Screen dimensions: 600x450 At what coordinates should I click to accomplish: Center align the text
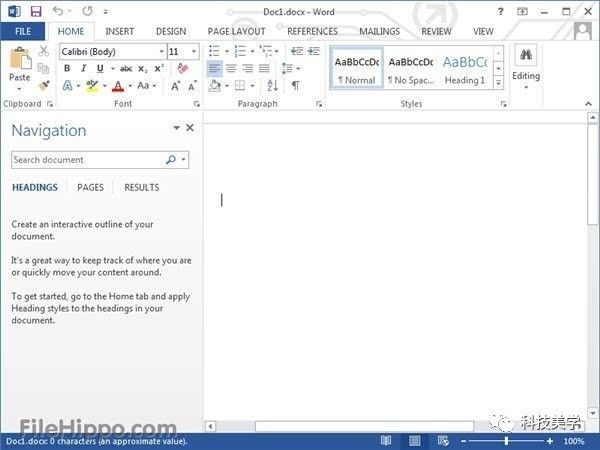[231, 68]
